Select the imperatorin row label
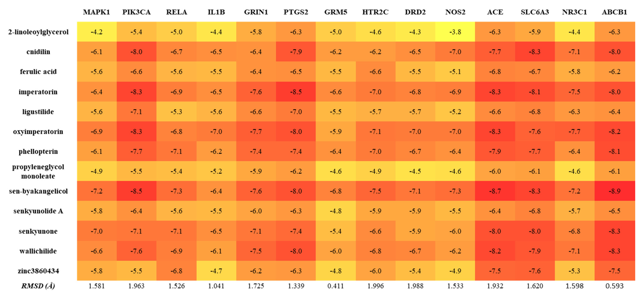The image size is (644, 299). pyautogui.click(x=38, y=92)
